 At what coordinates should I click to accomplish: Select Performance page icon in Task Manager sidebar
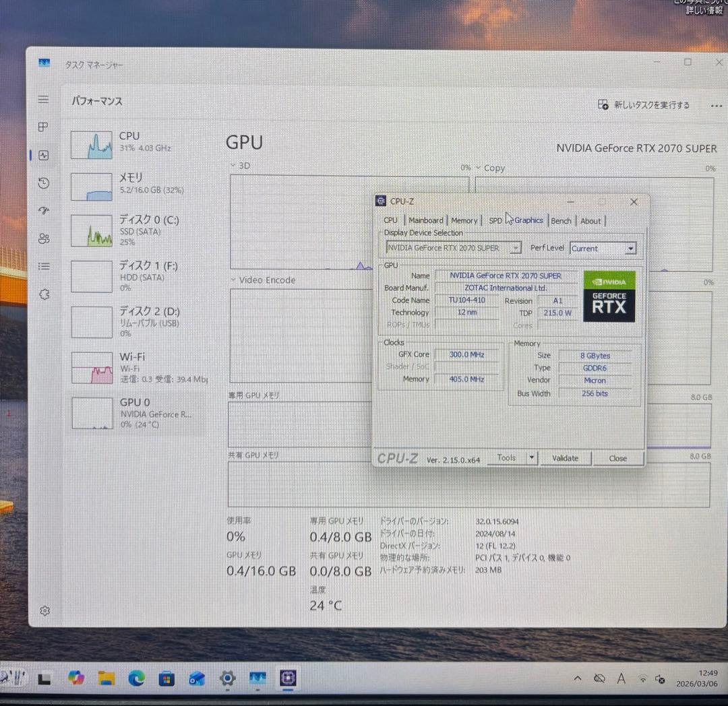click(44, 156)
